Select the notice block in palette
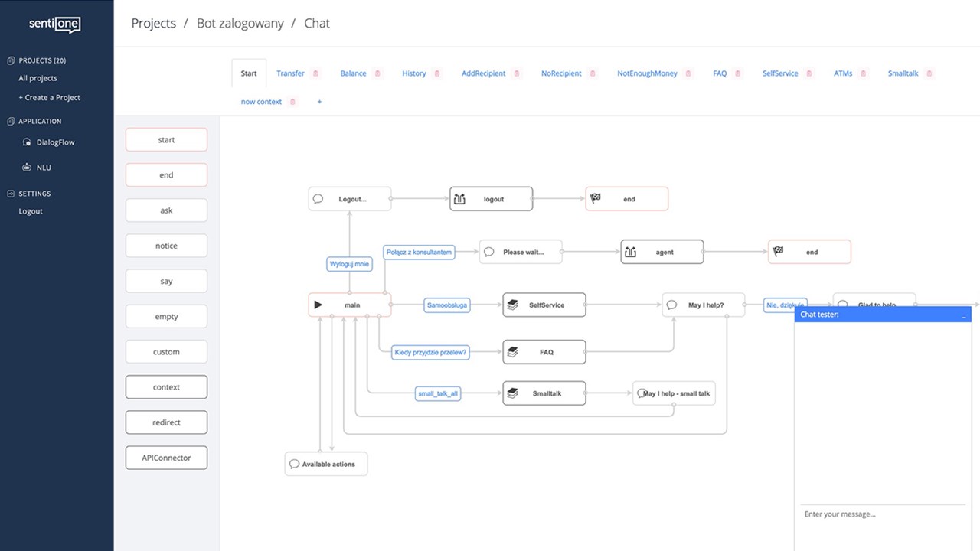 click(166, 246)
